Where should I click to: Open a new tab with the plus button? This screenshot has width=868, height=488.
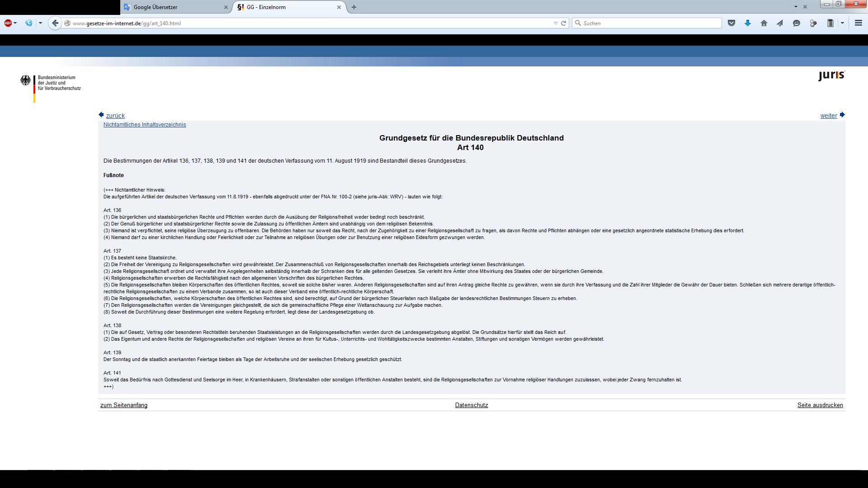pos(354,7)
